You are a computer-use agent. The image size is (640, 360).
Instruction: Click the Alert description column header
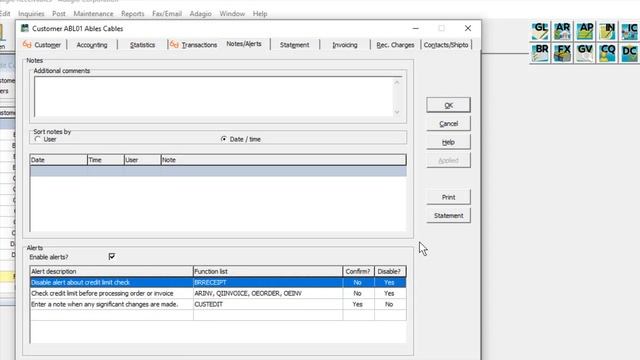pos(111,271)
